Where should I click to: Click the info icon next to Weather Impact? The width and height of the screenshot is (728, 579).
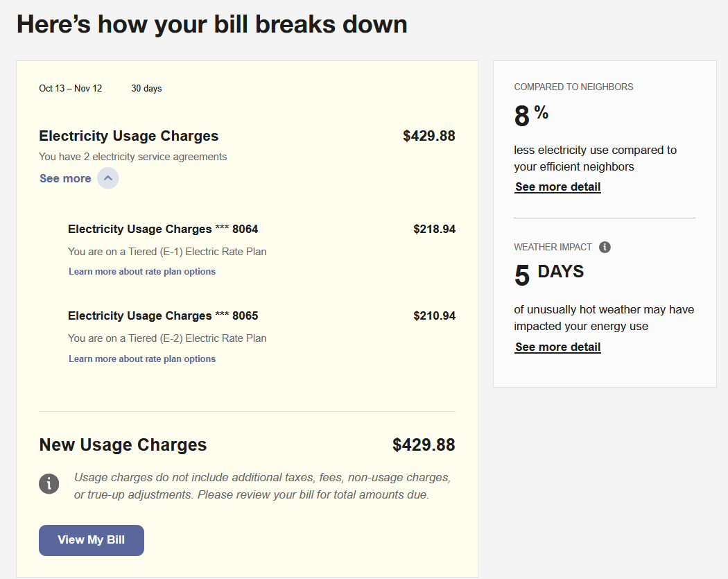pyautogui.click(x=604, y=247)
